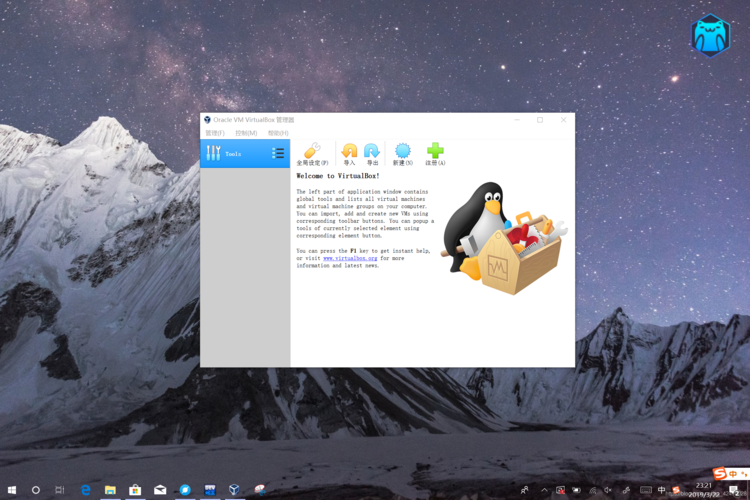The width and height of the screenshot is (750, 500).
Task: Click the battery tray icon
Action: 577,490
